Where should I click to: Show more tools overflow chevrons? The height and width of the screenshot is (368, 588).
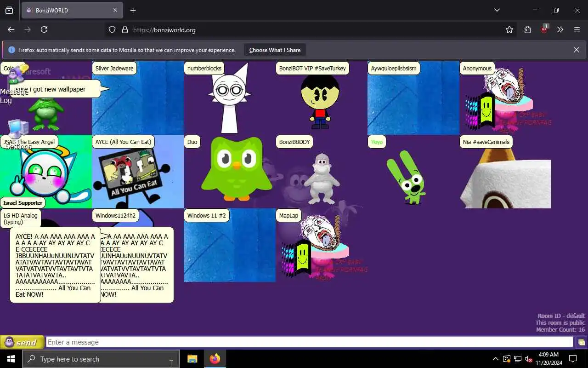coord(560,29)
